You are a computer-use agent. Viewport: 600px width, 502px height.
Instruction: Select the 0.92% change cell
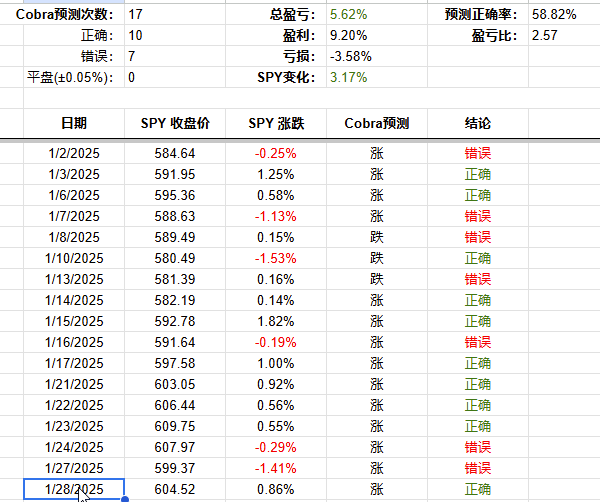[276, 385]
